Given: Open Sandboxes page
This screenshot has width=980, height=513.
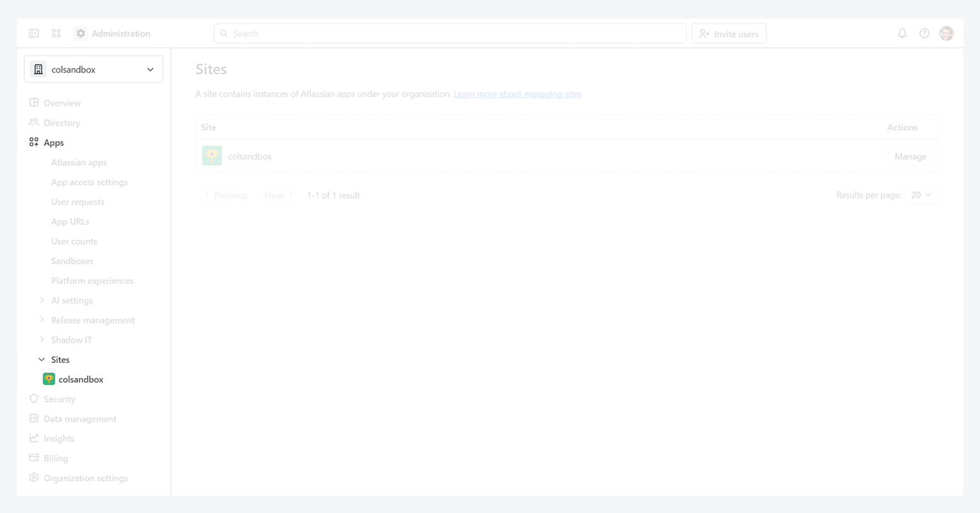Looking at the screenshot, I should pyautogui.click(x=72, y=261).
